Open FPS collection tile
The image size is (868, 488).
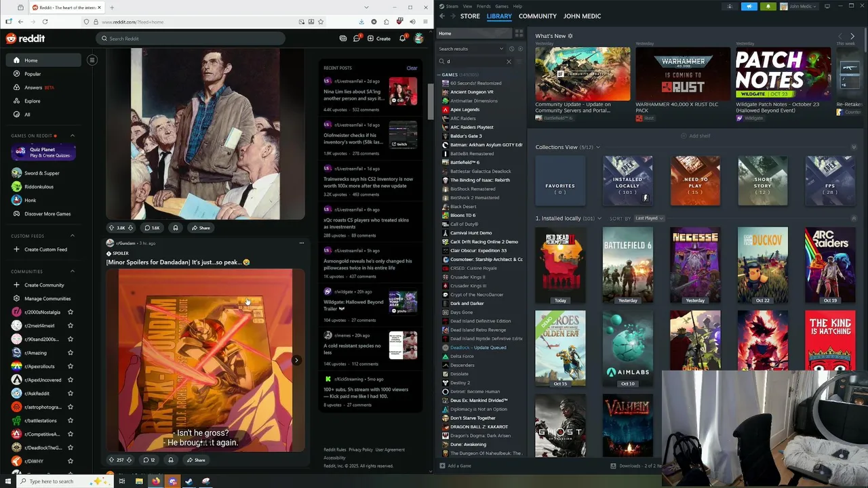point(830,181)
